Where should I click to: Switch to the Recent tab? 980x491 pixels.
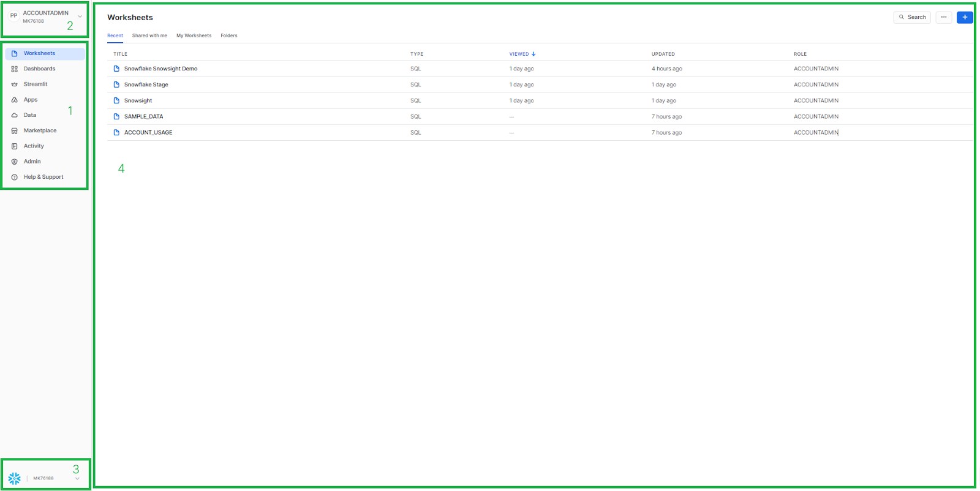[x=115, y=36]
